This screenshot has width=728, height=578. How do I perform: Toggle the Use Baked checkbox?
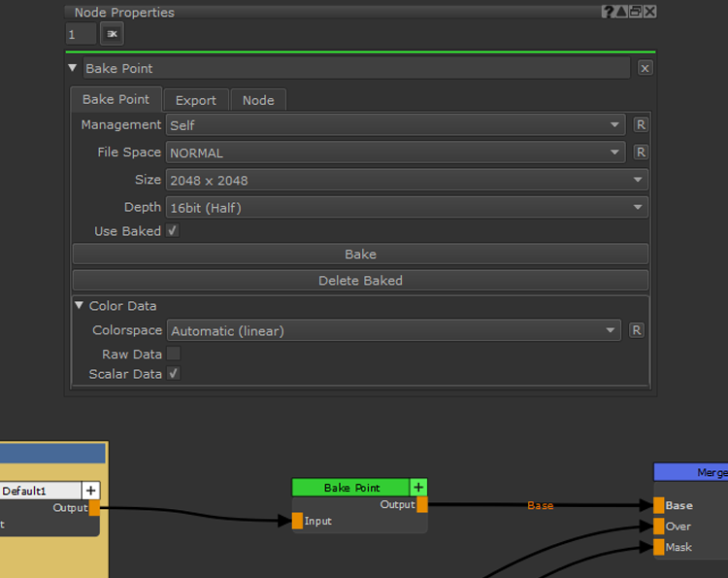coord(173,231)
